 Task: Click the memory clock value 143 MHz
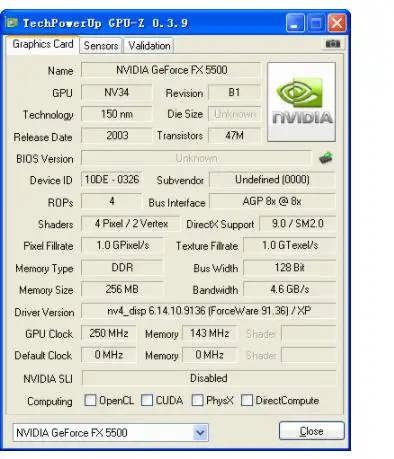[x=210, y=333]
